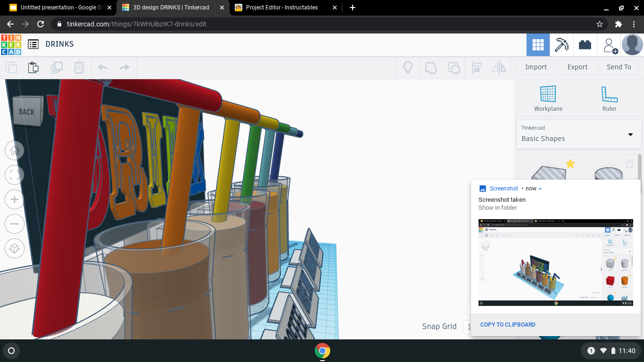The image size is (644, 362).
Task: Delete the selected shape with trash icon
Action: point(79,67)
